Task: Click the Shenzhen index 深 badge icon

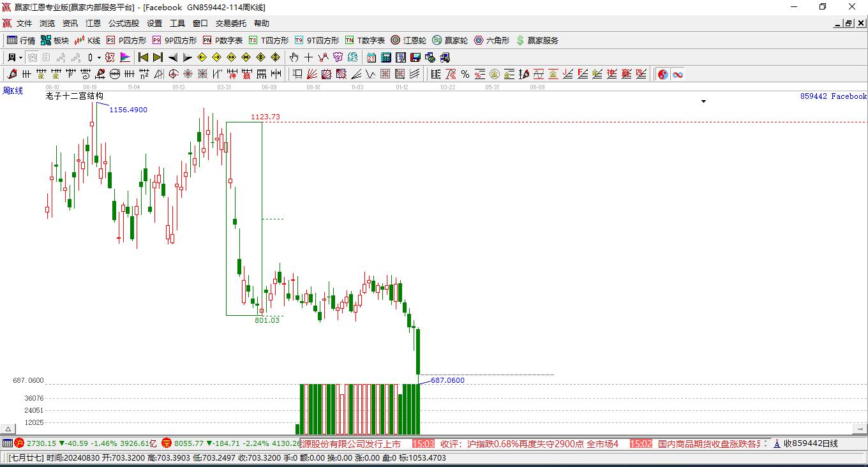Action: [167, 443]
